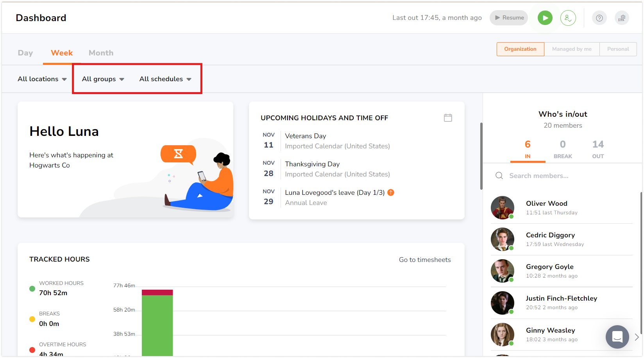Viewport: 644px width, 358px height.
Task: Click the Search members input field
Action: pyautogui.click(x=563, y=176)
